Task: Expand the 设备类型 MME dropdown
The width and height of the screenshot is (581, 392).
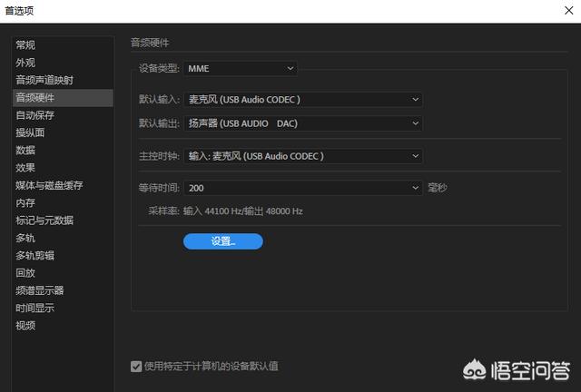Action: pos(241,68)
